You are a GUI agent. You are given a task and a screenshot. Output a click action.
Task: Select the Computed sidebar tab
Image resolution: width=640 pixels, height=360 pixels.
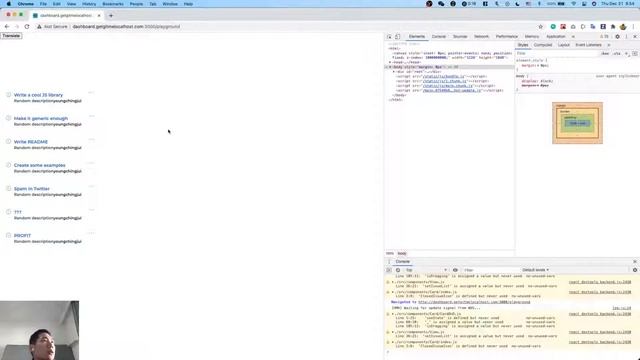(x=542, y=45)
